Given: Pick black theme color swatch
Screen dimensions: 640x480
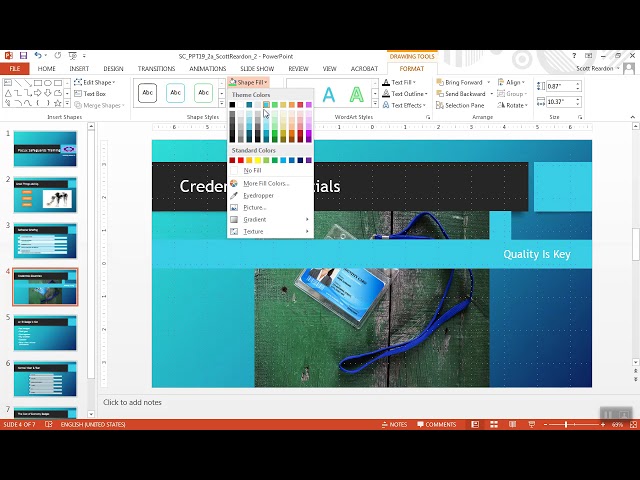Looking at the screenshot, I should pyautogui.click(x=232, y=105).
